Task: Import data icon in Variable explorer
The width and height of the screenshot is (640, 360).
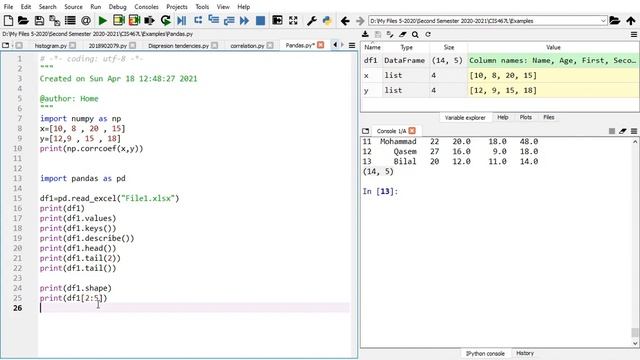Action: point(365,34)
